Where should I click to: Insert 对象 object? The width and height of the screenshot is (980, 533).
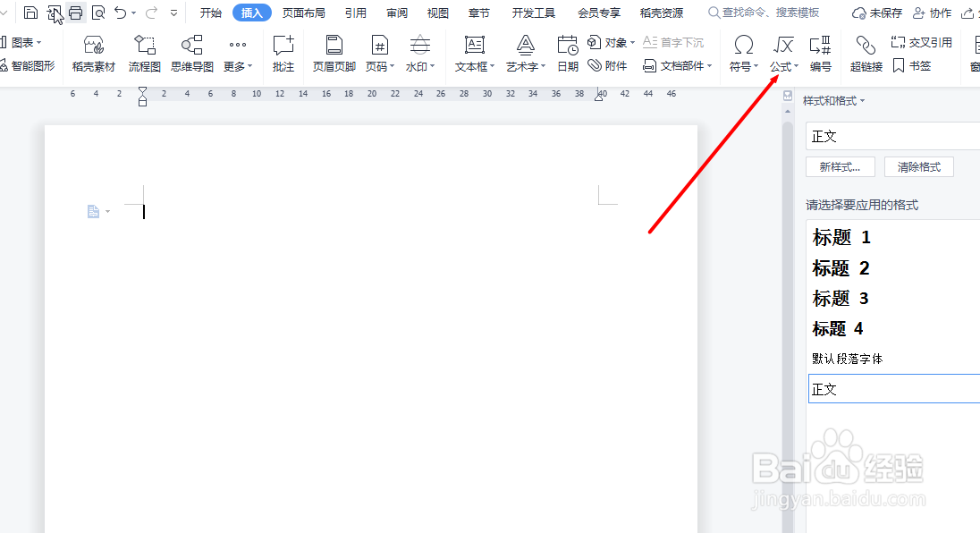click(611, 43)
